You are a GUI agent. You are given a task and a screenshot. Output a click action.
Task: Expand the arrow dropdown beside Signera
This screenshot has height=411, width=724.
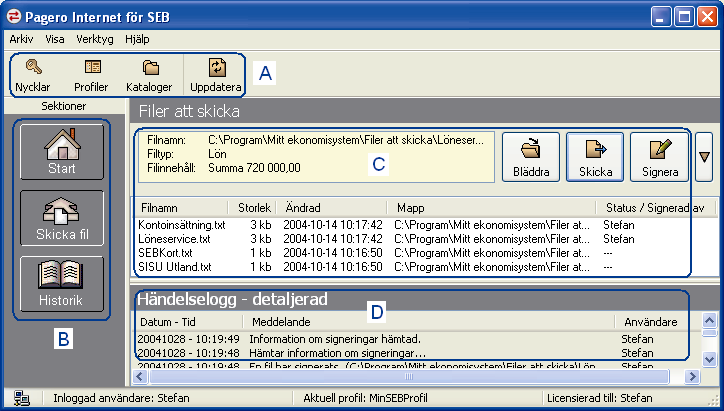pyautogui.click(x=704, y=157)
